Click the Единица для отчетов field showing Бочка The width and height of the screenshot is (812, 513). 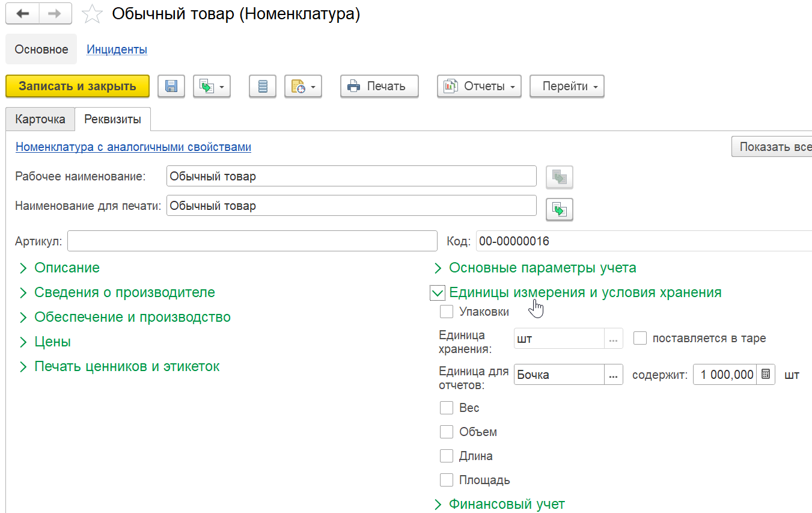click(560, 375)
